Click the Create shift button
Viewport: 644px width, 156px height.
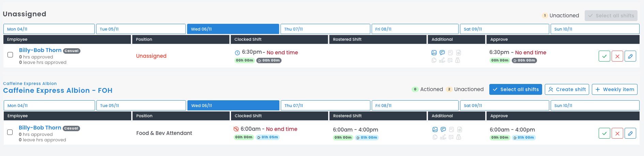pos(567,89)
